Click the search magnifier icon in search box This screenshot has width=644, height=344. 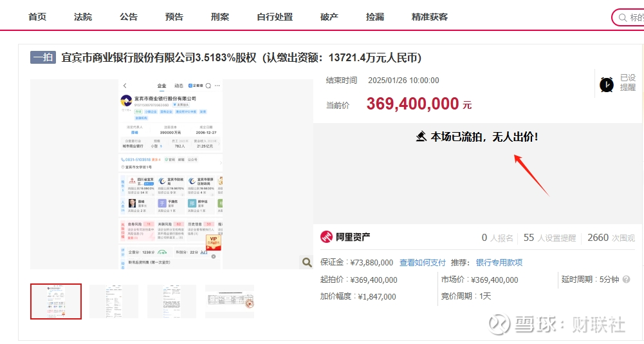click(x=623, y=17)
